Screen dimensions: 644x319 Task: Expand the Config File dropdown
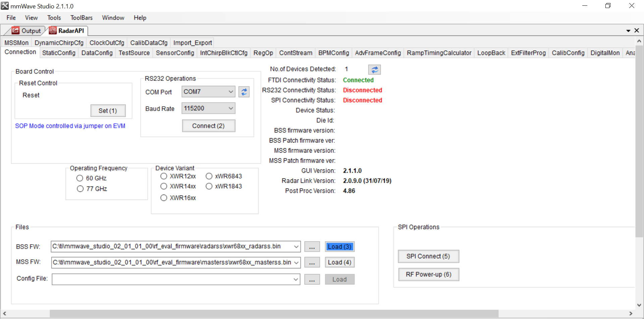click(296, 279)
